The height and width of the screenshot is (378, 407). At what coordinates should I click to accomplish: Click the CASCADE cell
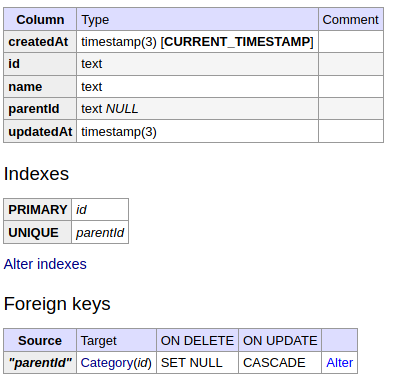coord(280,363)
